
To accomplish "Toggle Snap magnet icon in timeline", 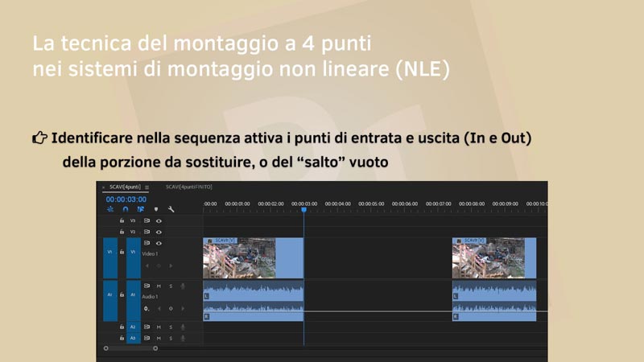I will point(126,209).
